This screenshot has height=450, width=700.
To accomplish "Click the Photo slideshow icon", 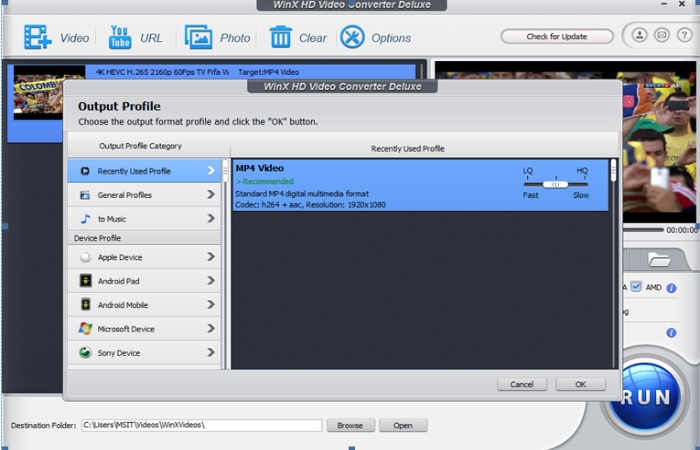I will tap(198, 37).
